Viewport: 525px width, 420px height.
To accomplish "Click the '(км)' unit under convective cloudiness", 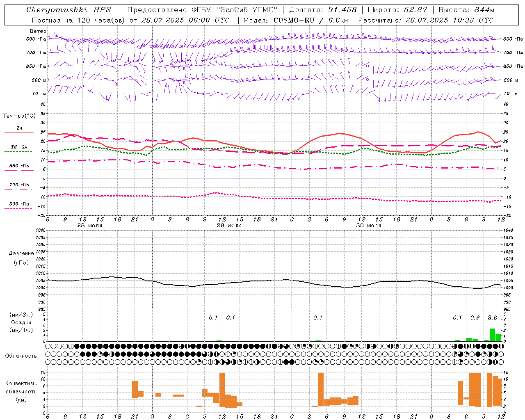I will click(x=21, y=399).
